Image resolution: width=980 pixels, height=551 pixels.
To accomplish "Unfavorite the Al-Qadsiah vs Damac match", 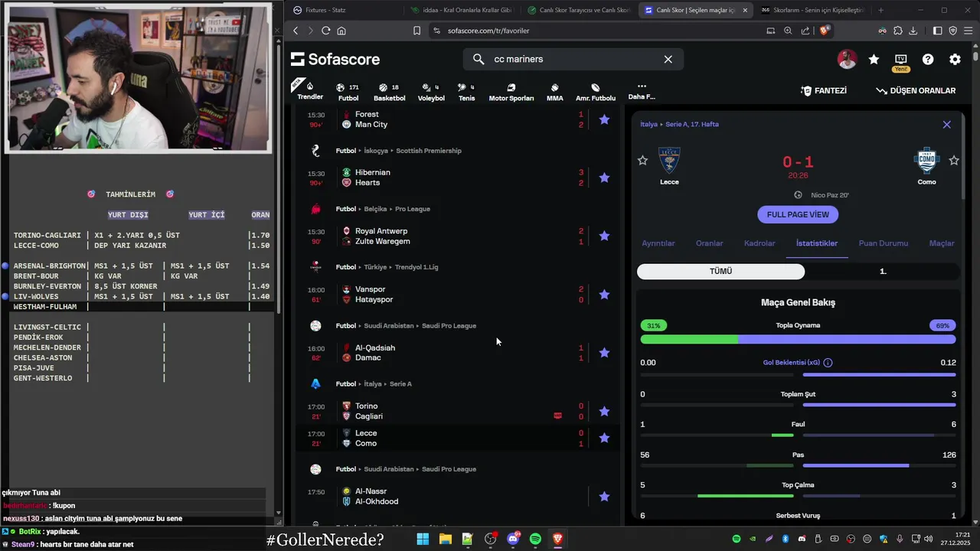I will coord(604,353).
